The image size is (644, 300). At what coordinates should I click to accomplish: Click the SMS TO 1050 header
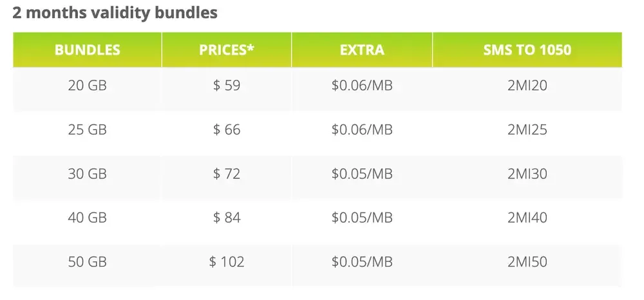coord(527,50)
